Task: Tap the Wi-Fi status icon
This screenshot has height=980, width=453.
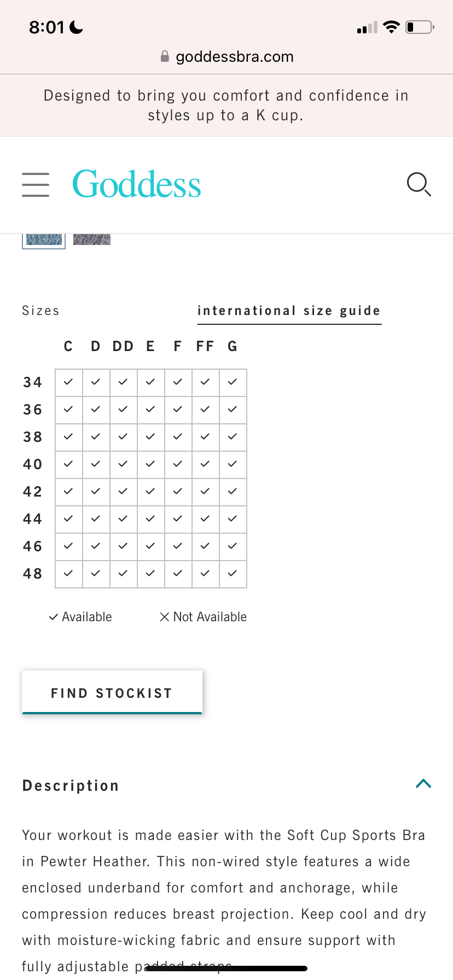Action: tap(391, 27)
